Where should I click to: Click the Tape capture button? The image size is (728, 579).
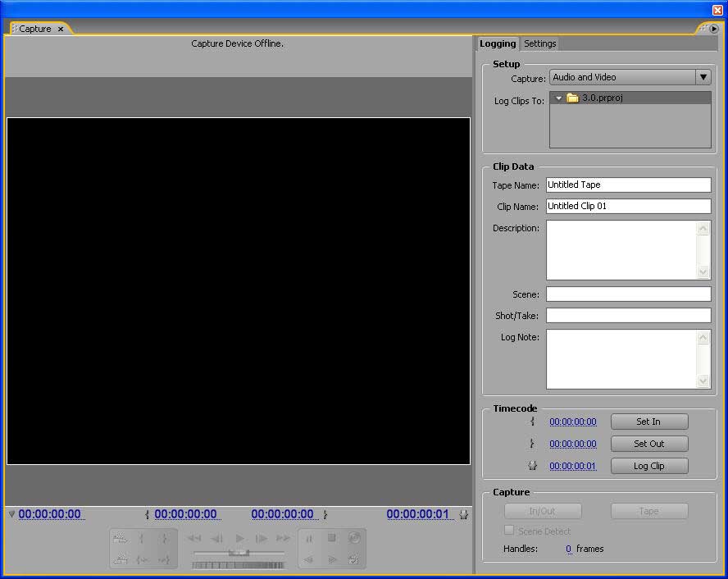(649, 511)
